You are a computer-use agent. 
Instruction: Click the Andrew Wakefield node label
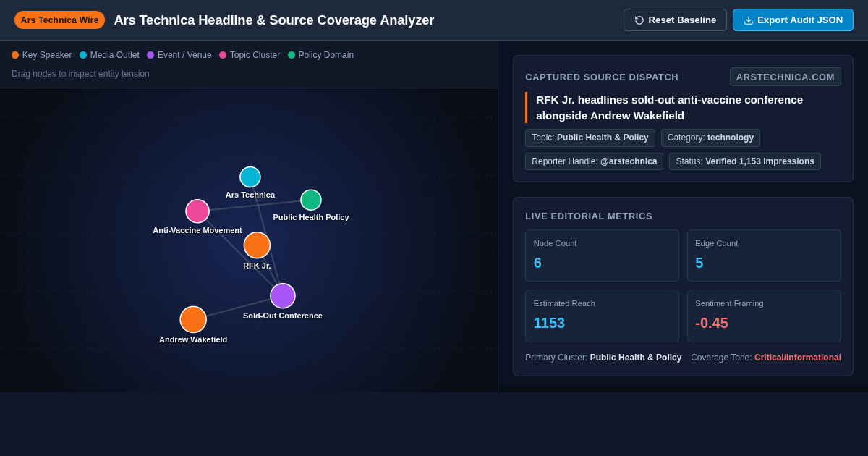(x=193, y=339)
